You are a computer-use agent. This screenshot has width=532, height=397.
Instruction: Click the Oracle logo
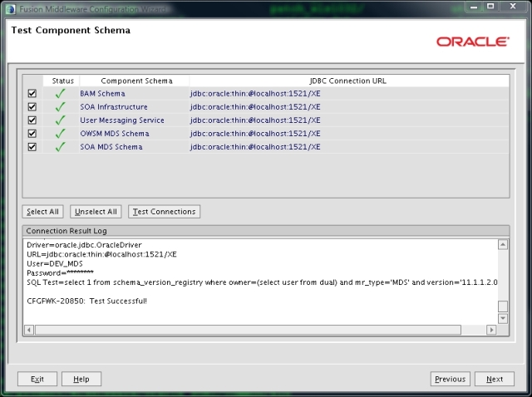473,42
